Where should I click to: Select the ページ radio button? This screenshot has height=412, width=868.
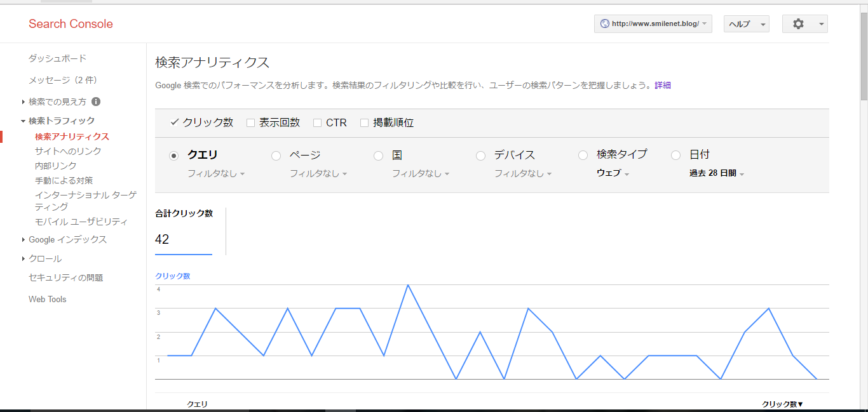click(276, 156)
